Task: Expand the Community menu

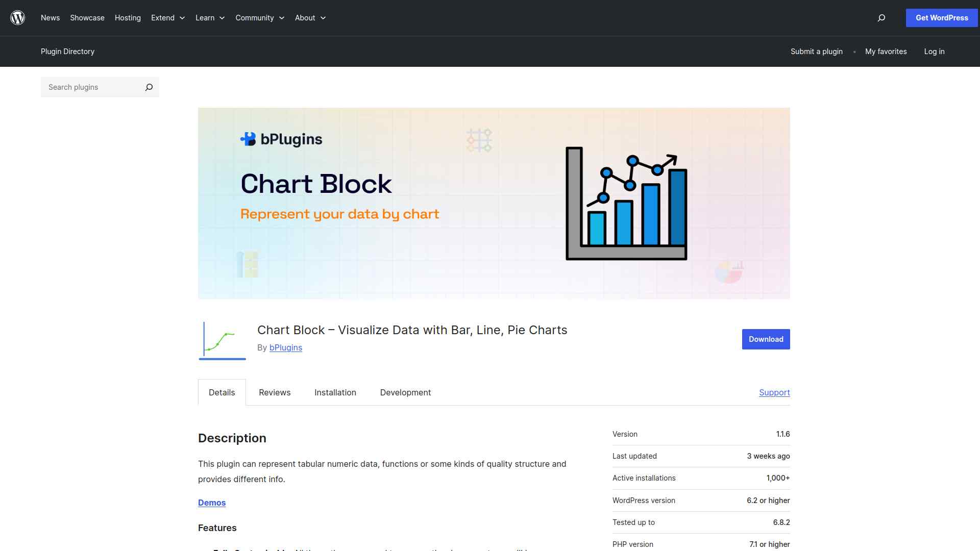Action: [260, 18]
